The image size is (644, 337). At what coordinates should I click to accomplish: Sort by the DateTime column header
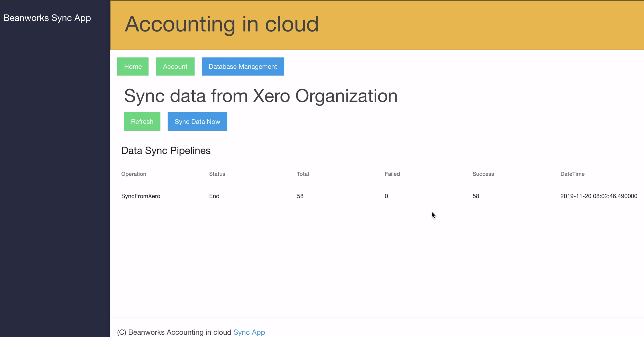[x=572, y=174]
